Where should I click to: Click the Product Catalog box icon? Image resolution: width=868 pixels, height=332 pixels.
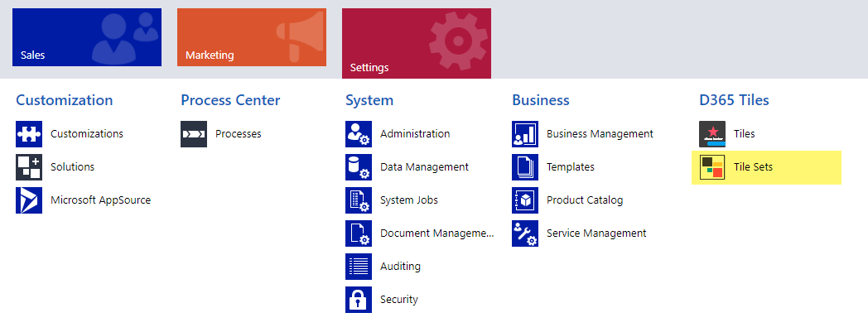pyautogui.click(x=525, y=200)
